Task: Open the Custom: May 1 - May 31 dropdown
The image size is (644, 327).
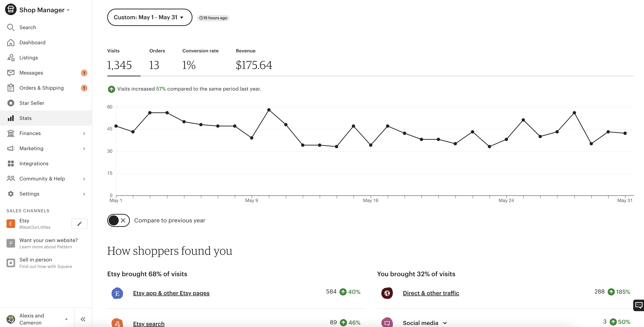Action: pos(149,17)
